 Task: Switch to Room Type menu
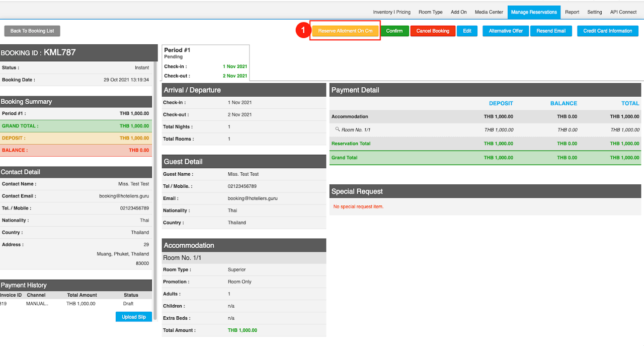coord(431,12)
